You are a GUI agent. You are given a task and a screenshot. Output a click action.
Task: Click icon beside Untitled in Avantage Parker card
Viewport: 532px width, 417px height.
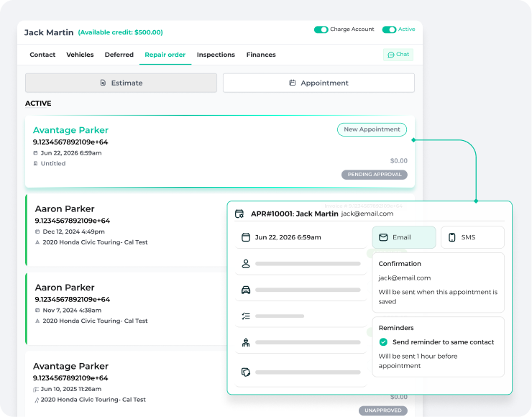35,163
